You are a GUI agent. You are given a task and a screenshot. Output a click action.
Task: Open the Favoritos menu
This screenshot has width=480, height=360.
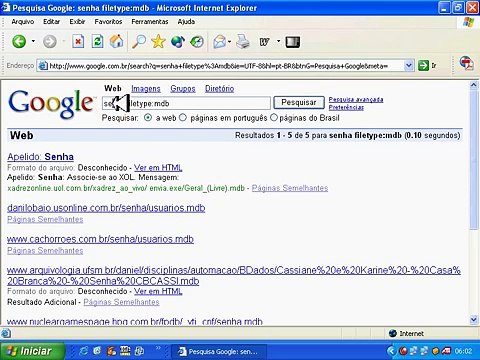[108, 22]
